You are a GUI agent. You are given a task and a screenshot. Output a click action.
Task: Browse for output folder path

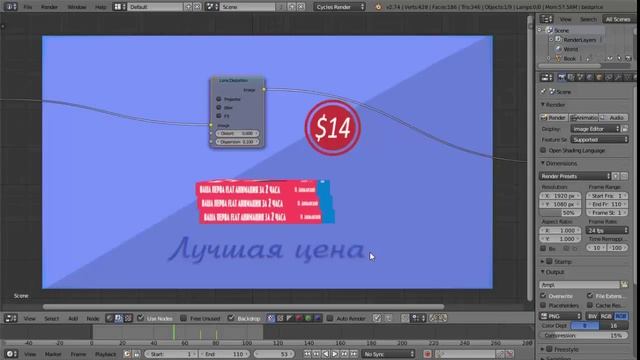tap(624, 284)
